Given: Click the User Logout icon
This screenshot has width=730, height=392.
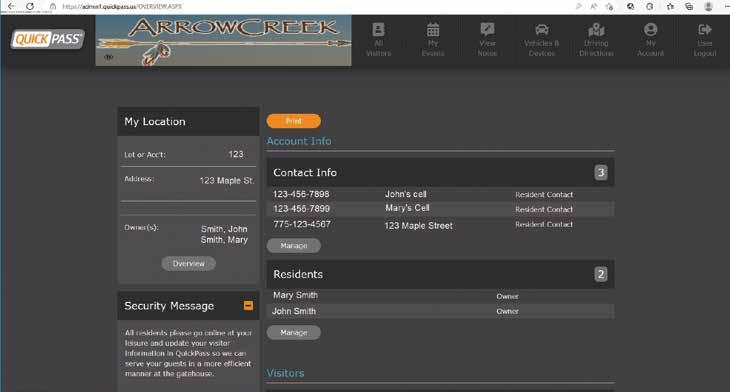Looking at the screenshot, I should [x=705, y=30].
